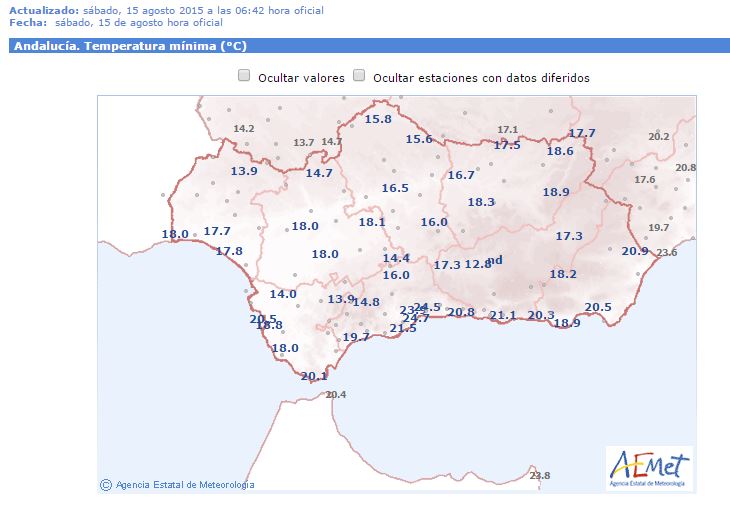Select the 14.4 station marker

[x=396, y=258]
